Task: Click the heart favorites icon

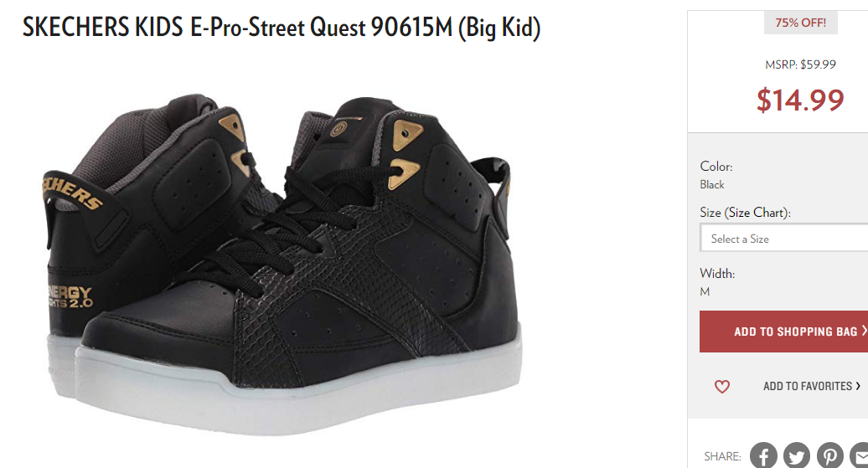Action: 722,386
